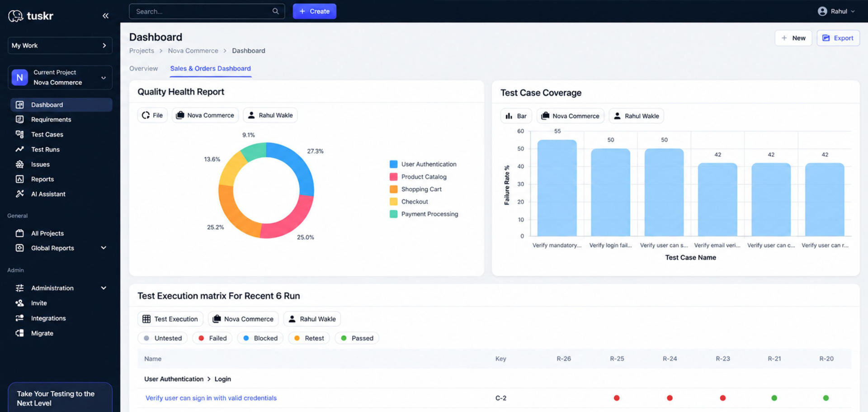Viewport: 868px width, 412px height.
Task: Open the Migrate tool
Action: pos(42,333)
